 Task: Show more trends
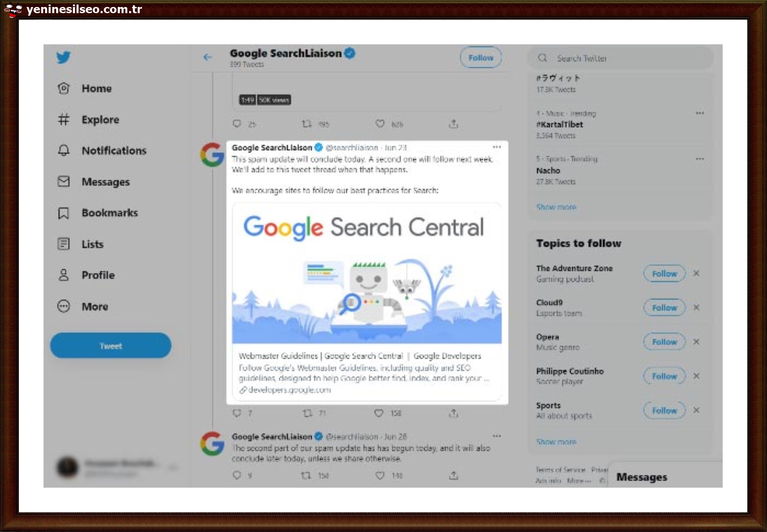coord(556,207)
